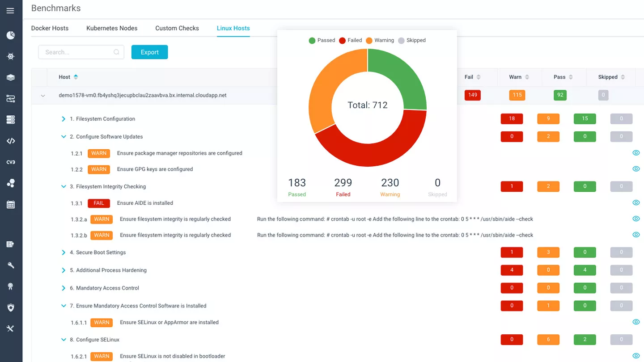Viewport: 644px width, 362px height.
Task: Open the hamburger menu in sidebar
Action: [x=10, y=11]
